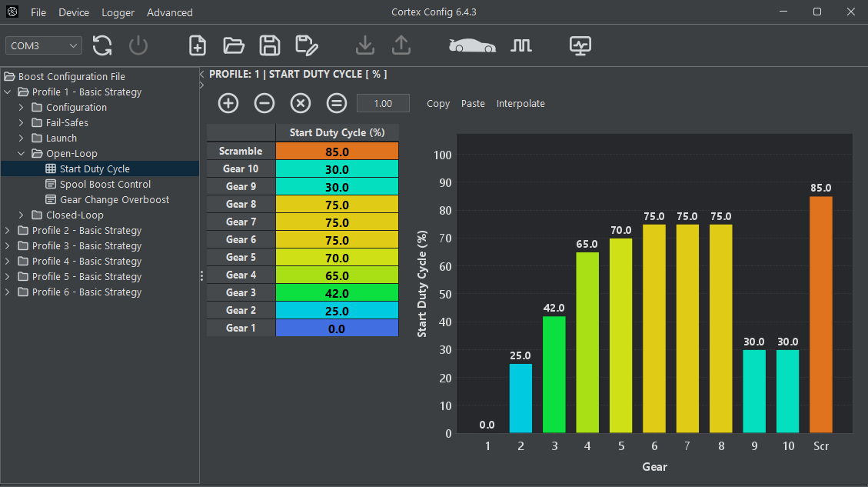Open the File menu
Image resolution: width=868 pixels, height=487 pixels.
38,12
